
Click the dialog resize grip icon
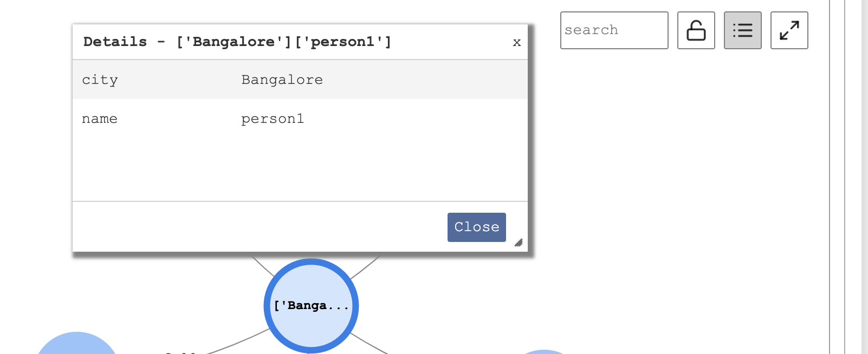pos(519,242)
